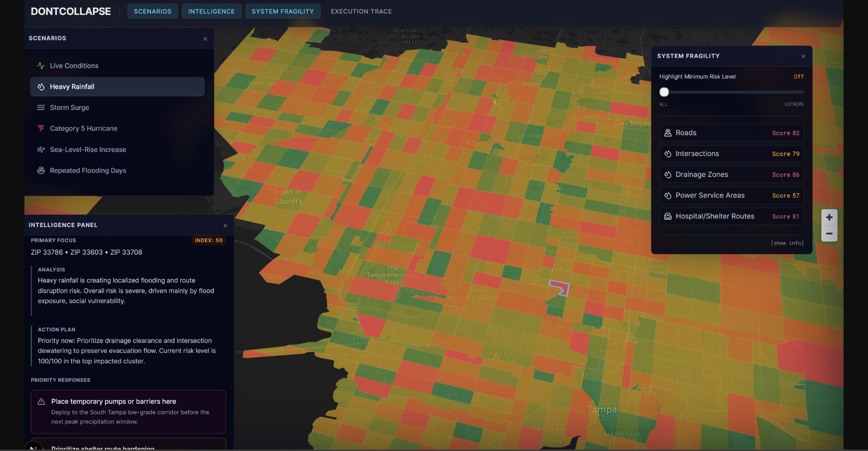868x451 pixels.
Task: Click the Drainage Zones row icon
Action: coord(668,175)
